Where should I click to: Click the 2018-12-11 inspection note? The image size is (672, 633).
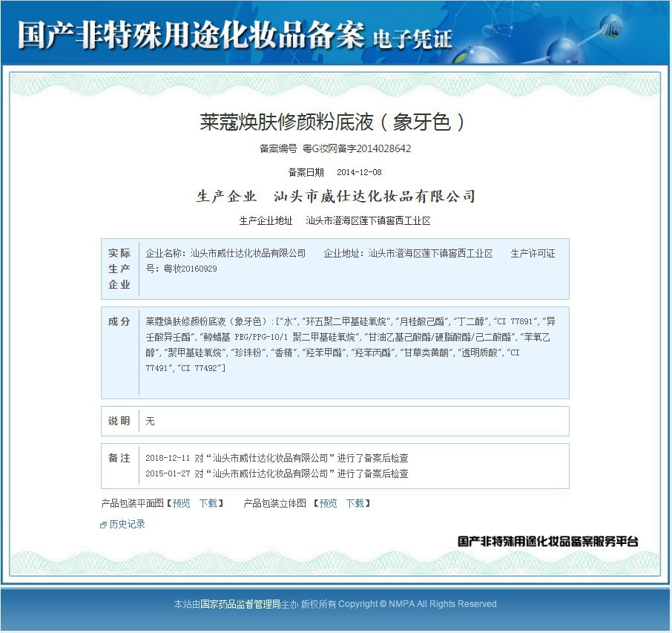point(277,458)
